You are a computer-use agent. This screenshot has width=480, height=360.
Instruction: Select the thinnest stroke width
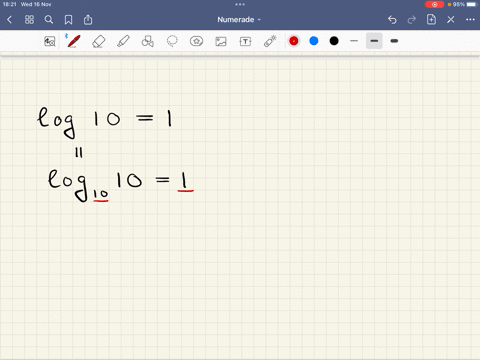[354, 41]
